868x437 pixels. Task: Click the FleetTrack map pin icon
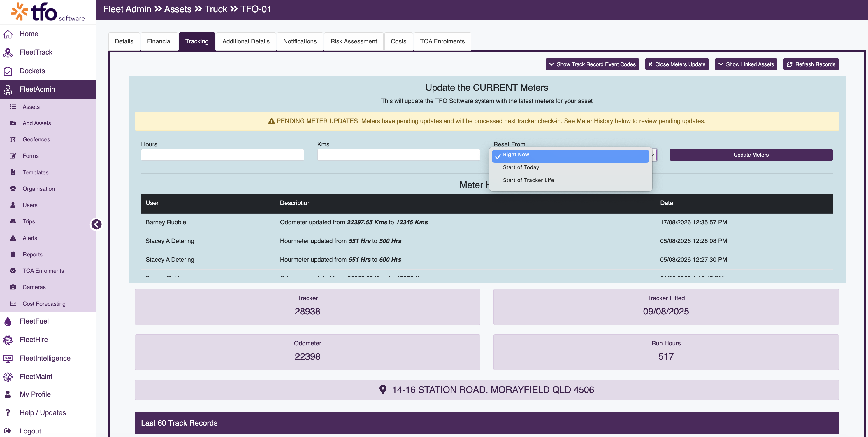pos(8,52)
